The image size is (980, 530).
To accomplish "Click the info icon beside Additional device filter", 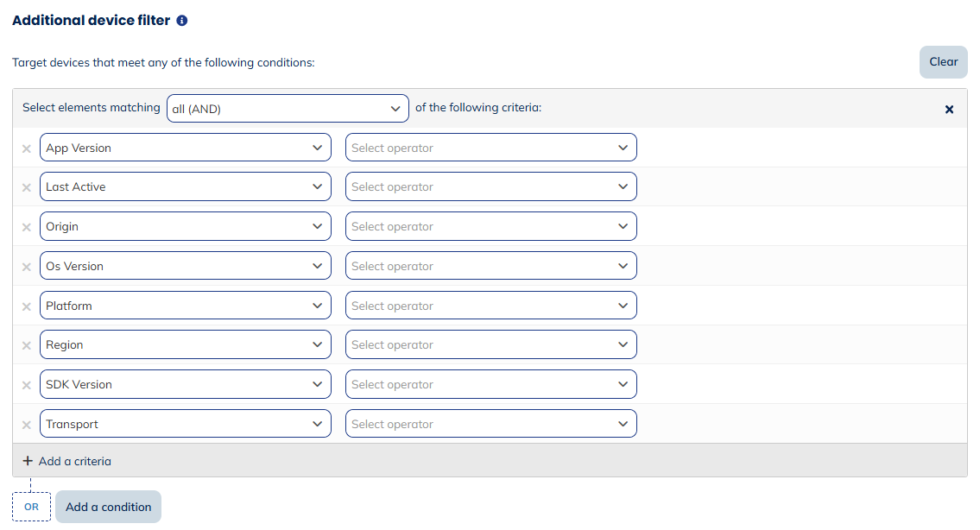I will coord(180,19).
